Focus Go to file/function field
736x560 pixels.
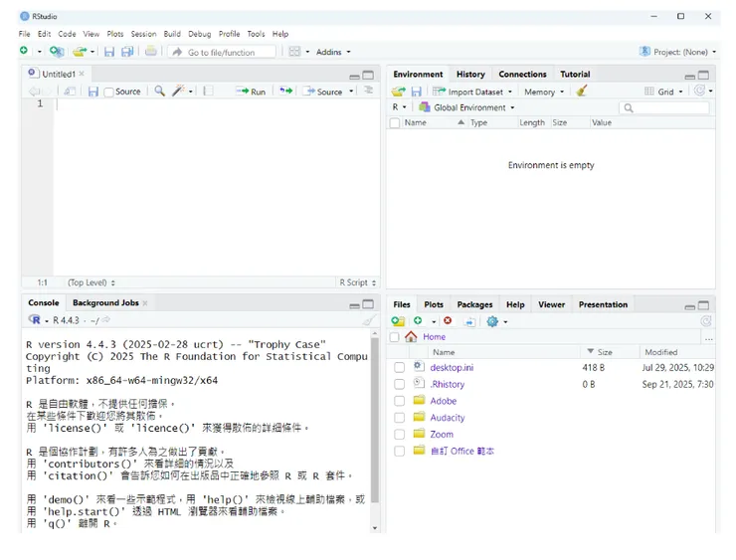[x=222, y=52]
